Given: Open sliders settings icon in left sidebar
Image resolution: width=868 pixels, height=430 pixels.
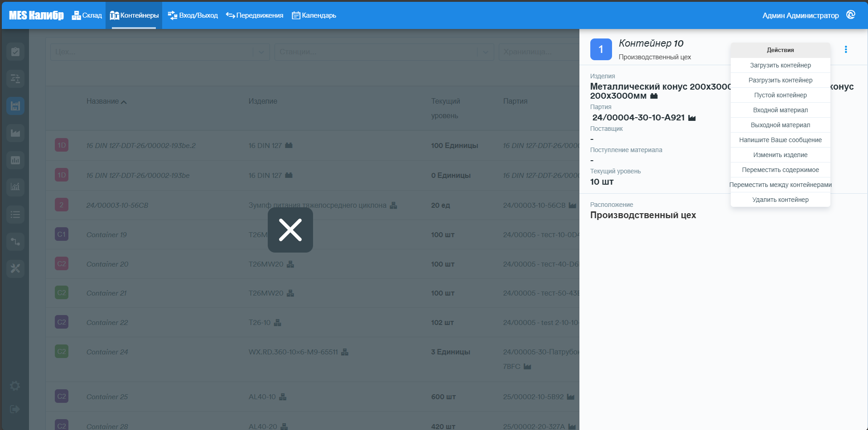Looking at the screenshot, I should (15, 79).
